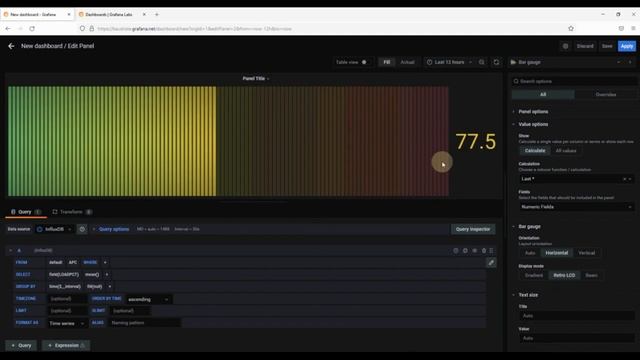
Task: Toggle text edit mode pencil icon
Action: (491, 263)
